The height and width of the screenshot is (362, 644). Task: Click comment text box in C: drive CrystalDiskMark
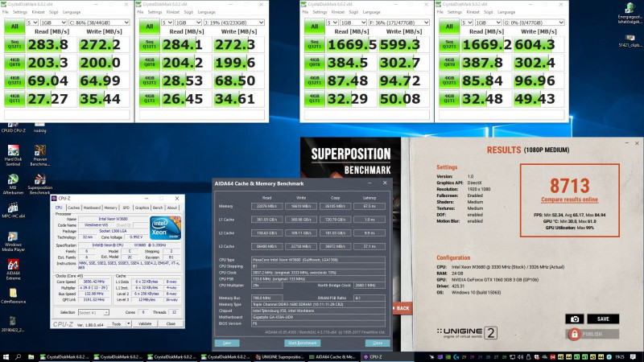67,114
